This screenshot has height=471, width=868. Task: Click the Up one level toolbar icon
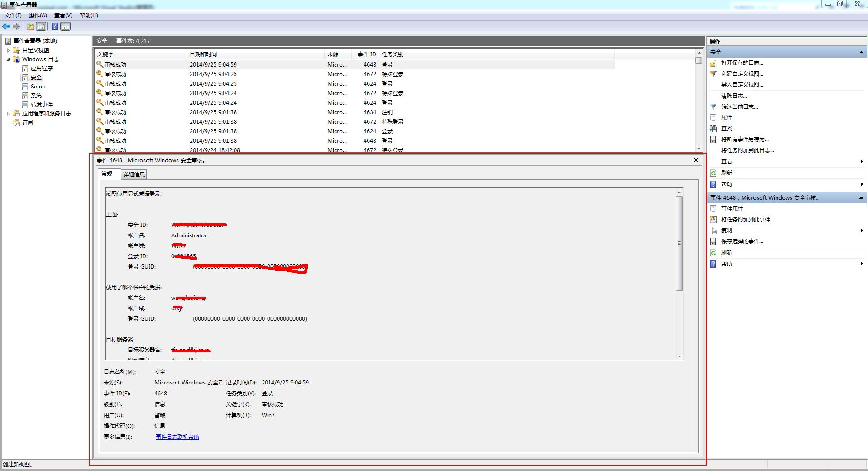tap(30, 26)
